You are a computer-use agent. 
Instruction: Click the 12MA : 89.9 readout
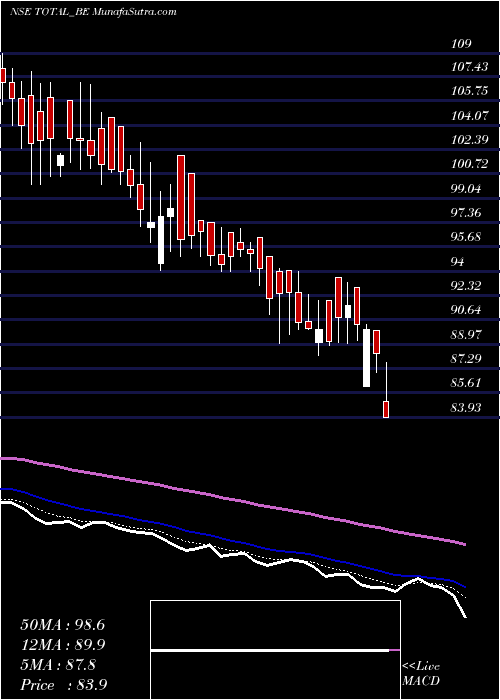[62, 645]
